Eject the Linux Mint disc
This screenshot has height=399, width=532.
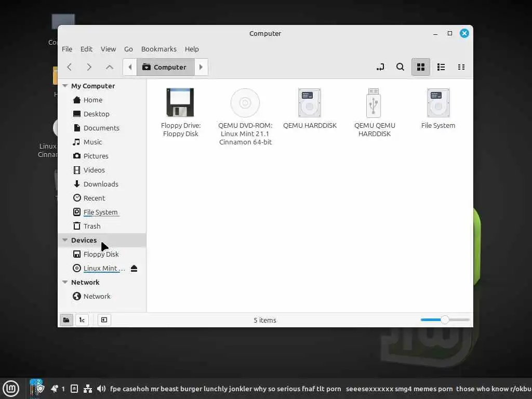coord(134,269)
